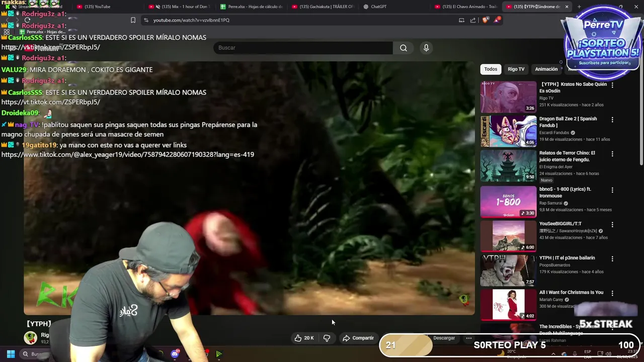Click Rigo TV channel name under Kratos video
This screenshot has height=362, width=644.
tap(546, 98)
